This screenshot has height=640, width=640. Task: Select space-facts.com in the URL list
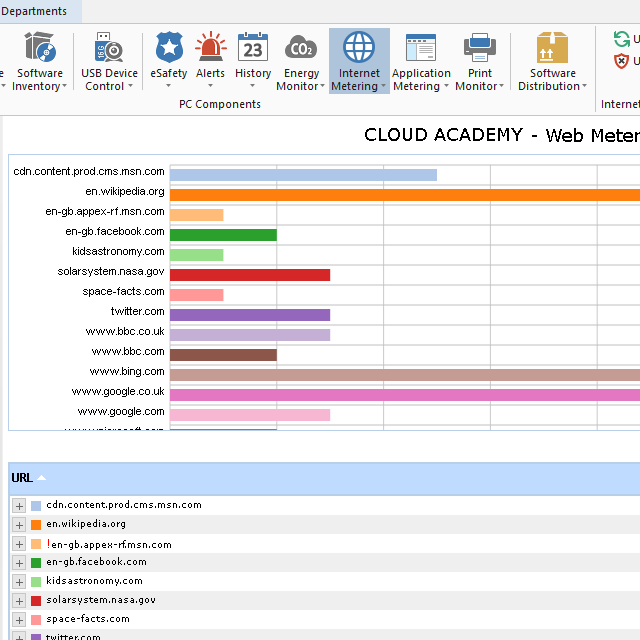coord(88,619)
